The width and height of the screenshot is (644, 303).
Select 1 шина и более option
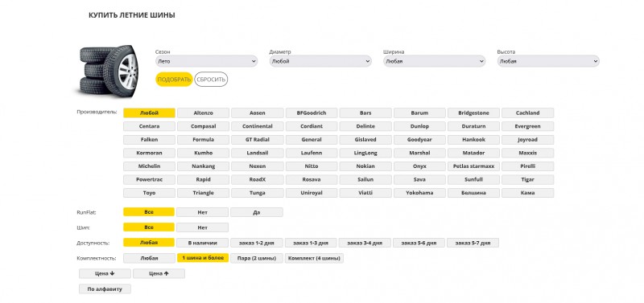[x=203, y=258]
